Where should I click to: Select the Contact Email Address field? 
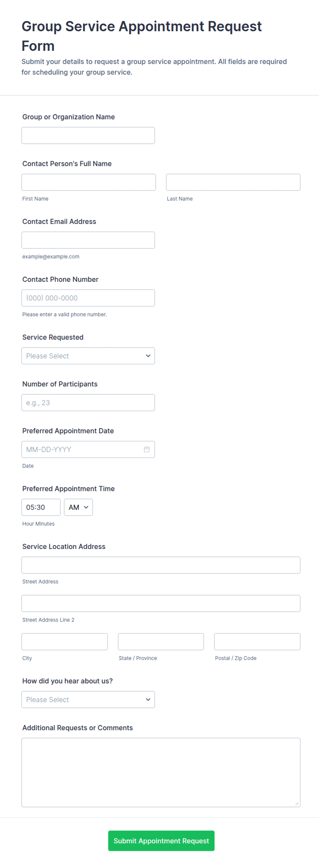click(x=88, y=240)
